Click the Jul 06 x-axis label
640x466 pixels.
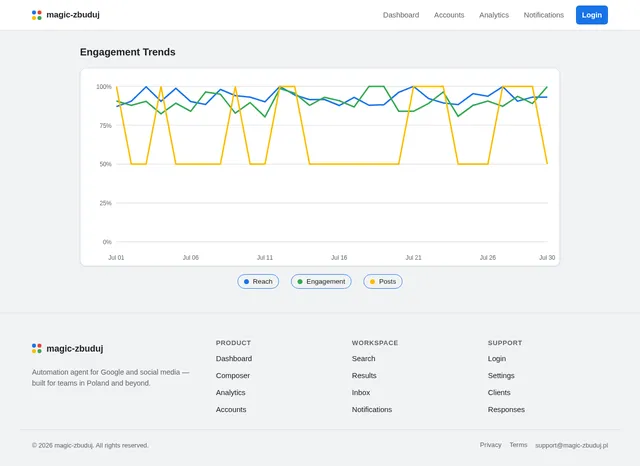[191, 257]
